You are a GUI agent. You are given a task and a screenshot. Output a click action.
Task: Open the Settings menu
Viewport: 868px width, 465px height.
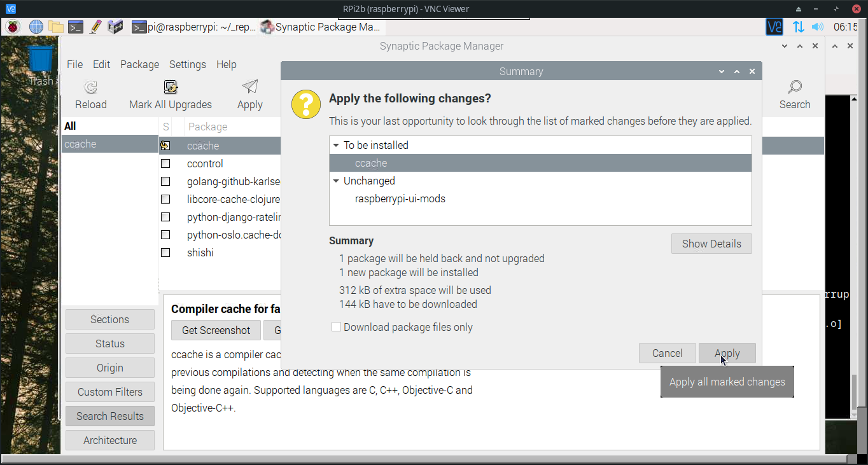point(188,64)
